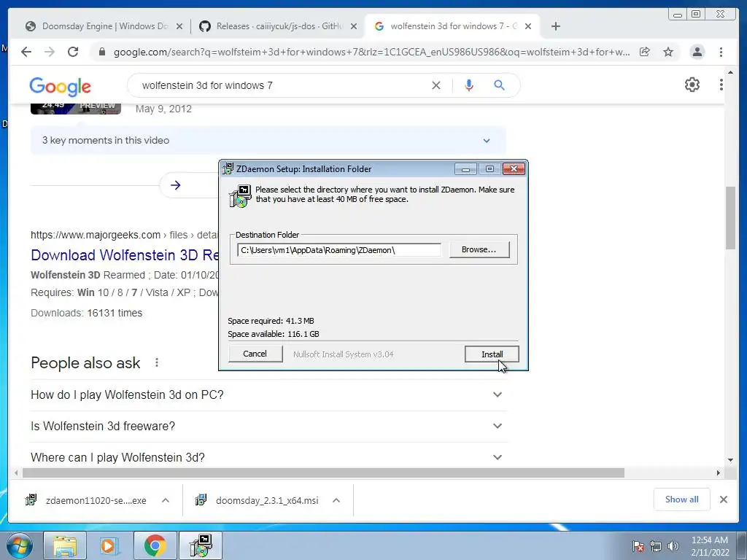Click the ZDaemon installer taskbar icon
This screenshot has height=560, width=747.
[x=201, y=545]
